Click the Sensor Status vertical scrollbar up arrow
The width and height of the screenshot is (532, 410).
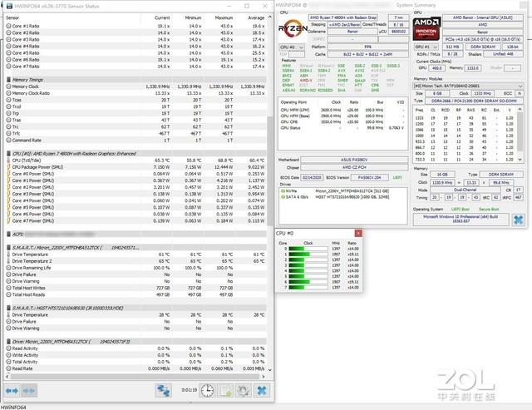[x=270, y=17]
